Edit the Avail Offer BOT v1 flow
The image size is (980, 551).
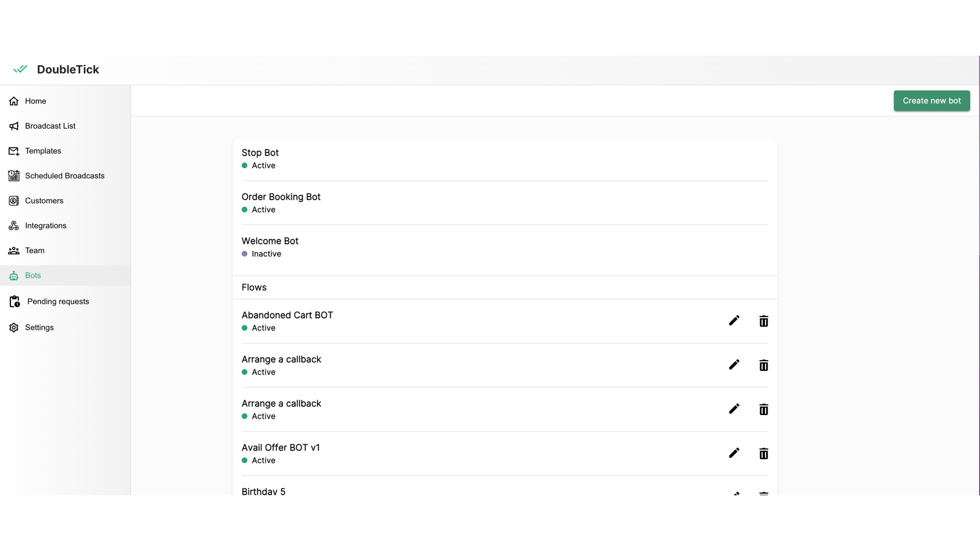point(734,453)
